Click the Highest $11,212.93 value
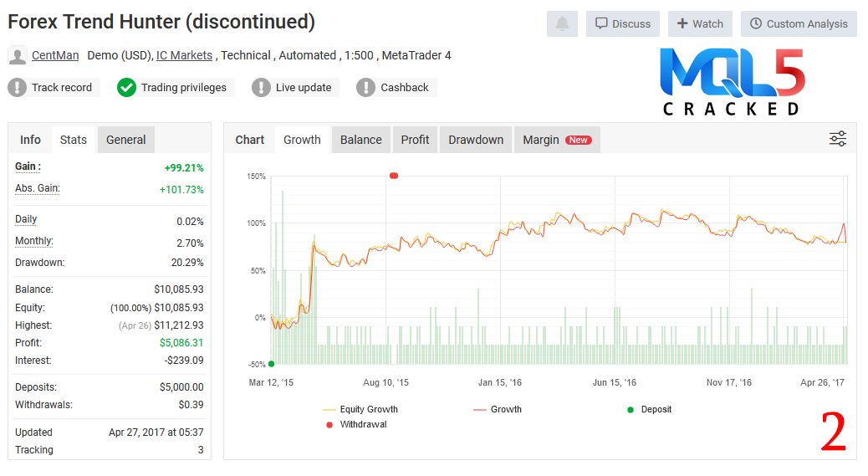868x476 pixels. coord(179,325)
